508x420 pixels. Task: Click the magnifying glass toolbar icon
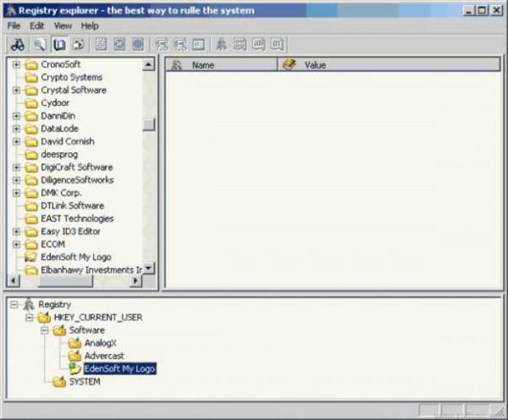click(40, 45)
